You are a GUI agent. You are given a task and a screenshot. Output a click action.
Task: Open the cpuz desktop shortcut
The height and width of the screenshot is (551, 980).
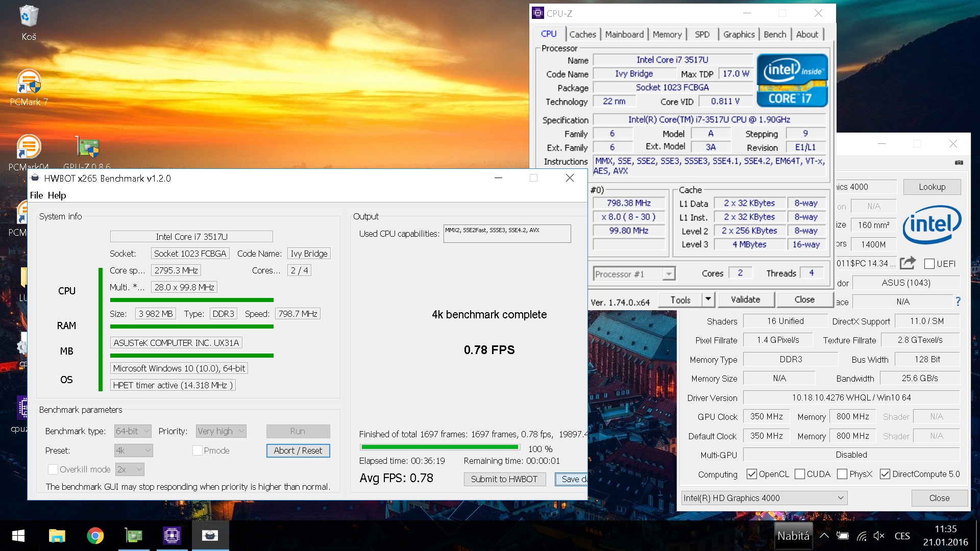click(x=21, y=414)
